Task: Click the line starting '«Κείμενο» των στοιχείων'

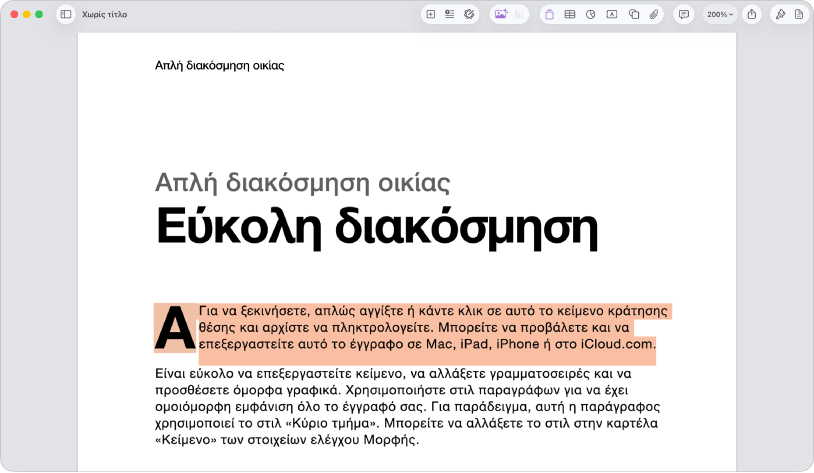Action: click(287, 440)
